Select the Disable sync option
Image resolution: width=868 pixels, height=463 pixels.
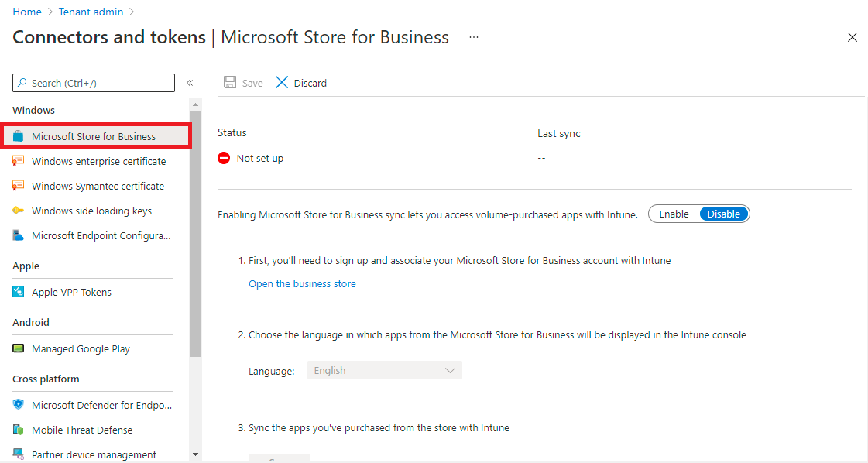pos(723,214)
